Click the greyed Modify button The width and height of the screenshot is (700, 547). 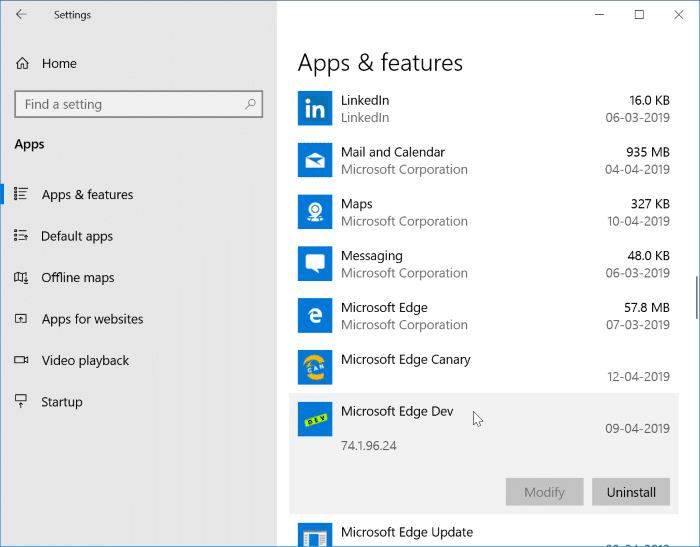(544, 492)
